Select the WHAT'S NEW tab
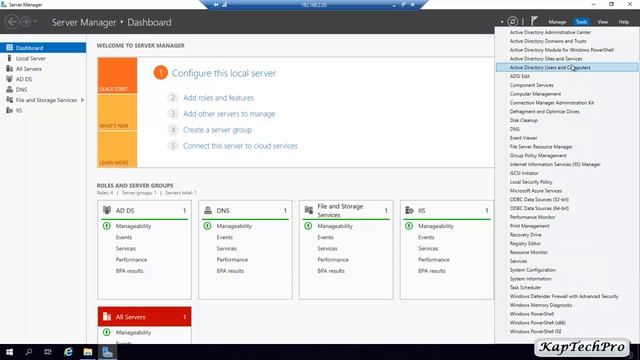This screenshot has height=360, width=640. click(117, 112)
